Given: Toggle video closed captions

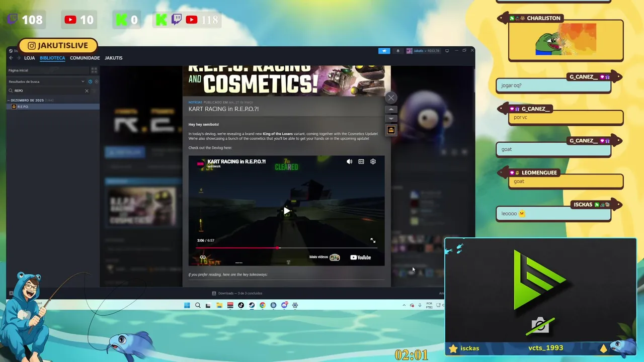Looking at the screenshot, I should 361,161.
